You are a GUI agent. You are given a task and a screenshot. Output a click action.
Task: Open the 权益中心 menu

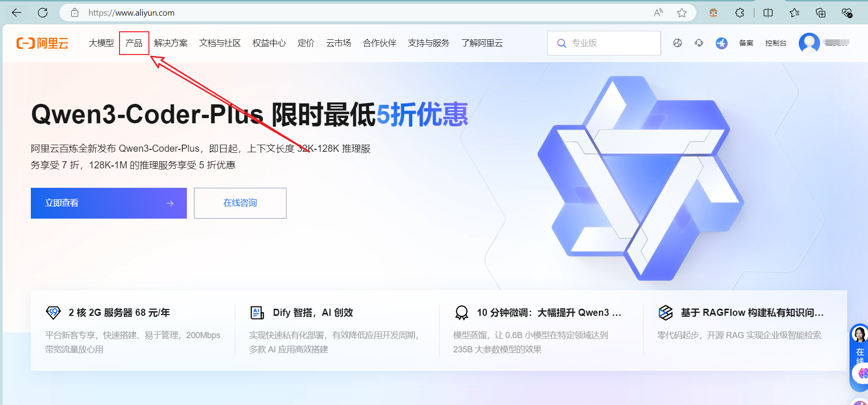[269, 43]
